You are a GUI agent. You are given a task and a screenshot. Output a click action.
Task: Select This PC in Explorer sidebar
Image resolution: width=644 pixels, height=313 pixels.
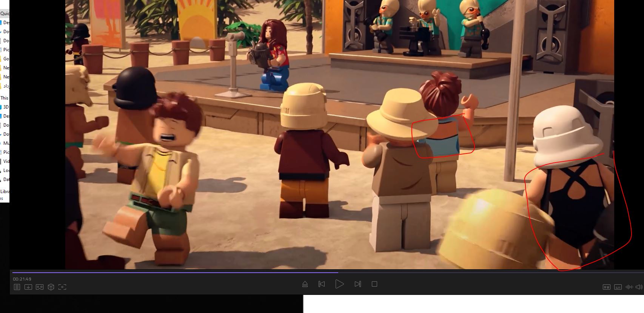[5, 98]
